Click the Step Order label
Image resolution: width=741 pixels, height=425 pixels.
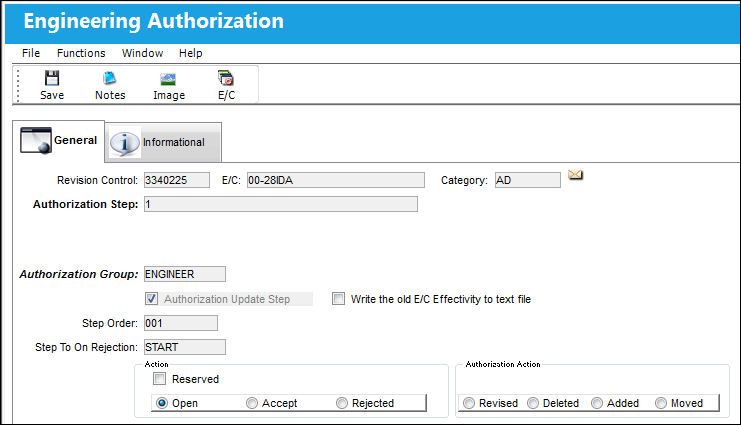[x=110, y=323]
